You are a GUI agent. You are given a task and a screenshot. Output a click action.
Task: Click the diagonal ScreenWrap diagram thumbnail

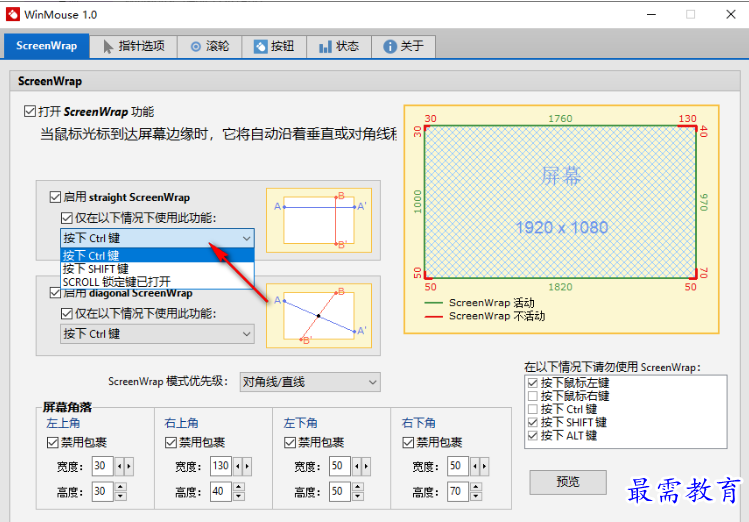pos(319,316)
